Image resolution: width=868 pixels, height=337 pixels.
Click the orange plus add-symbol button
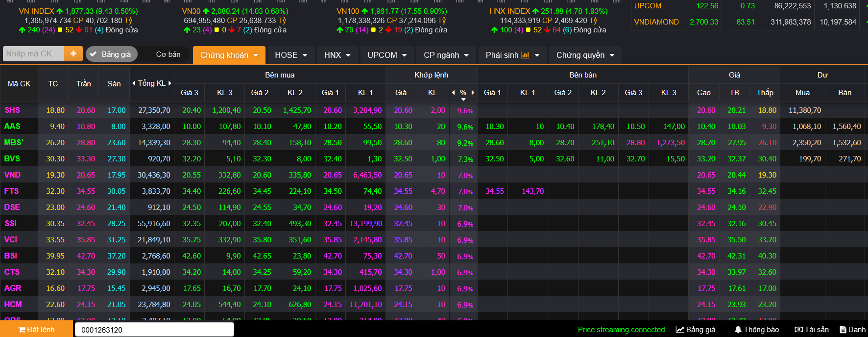click(73, 54)
